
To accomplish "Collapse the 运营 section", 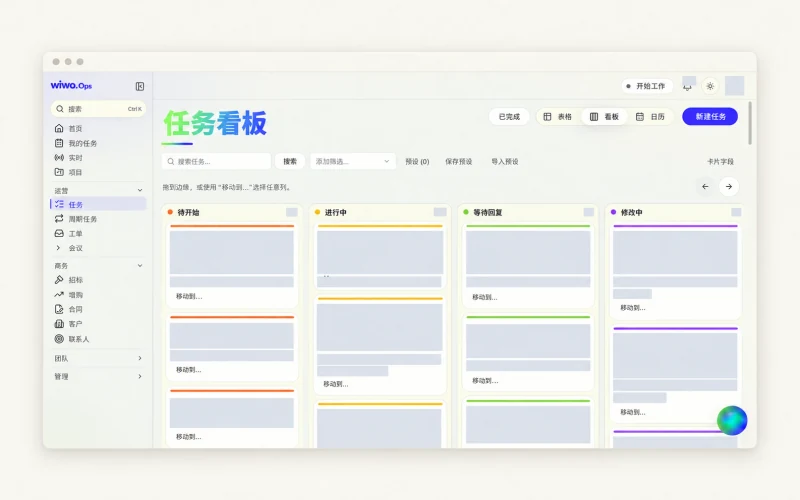I will (x=140, y=190).
